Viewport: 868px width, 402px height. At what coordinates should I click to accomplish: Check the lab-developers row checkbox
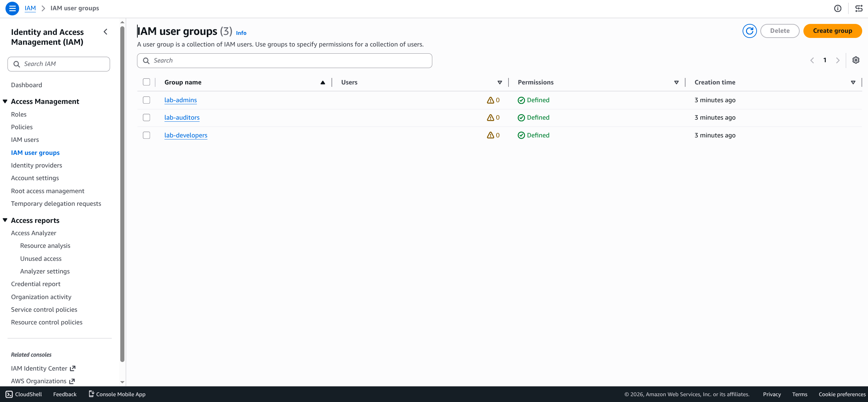coord(147,135)
